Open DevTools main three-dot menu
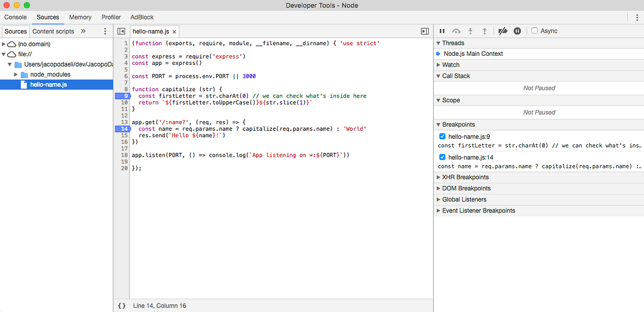This screenshot has width=644, height=312. click(636, 18)
